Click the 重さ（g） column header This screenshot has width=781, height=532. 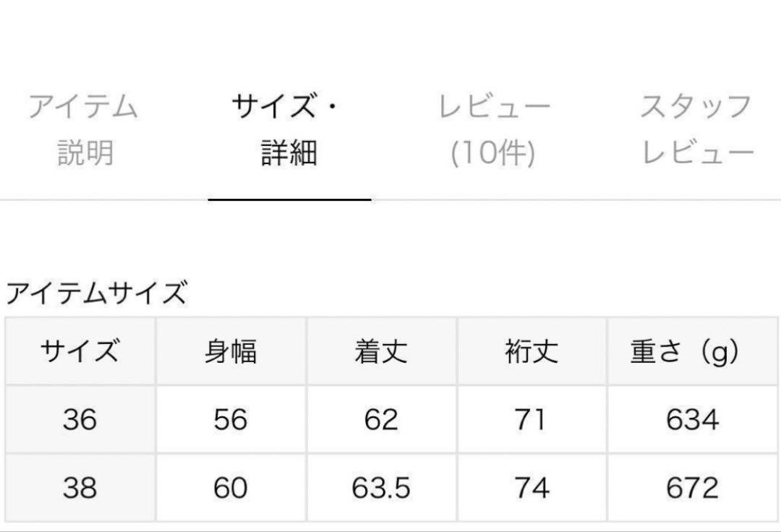(x=686, y=352)
